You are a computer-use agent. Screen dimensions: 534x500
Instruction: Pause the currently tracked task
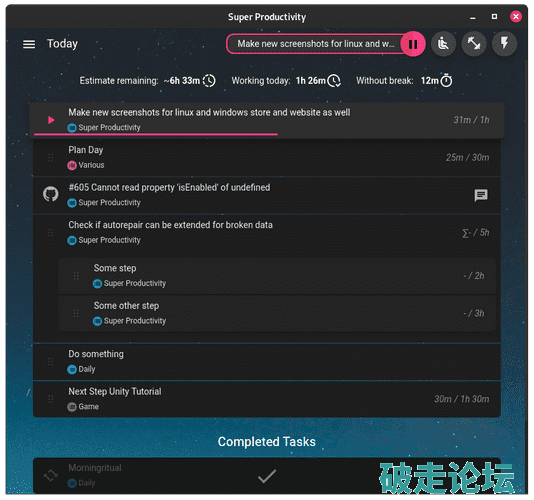click(x=413, y=44)
